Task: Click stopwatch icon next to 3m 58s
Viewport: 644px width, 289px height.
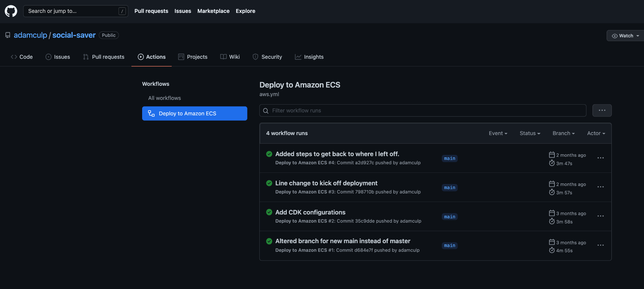Action: click(552, 221)
